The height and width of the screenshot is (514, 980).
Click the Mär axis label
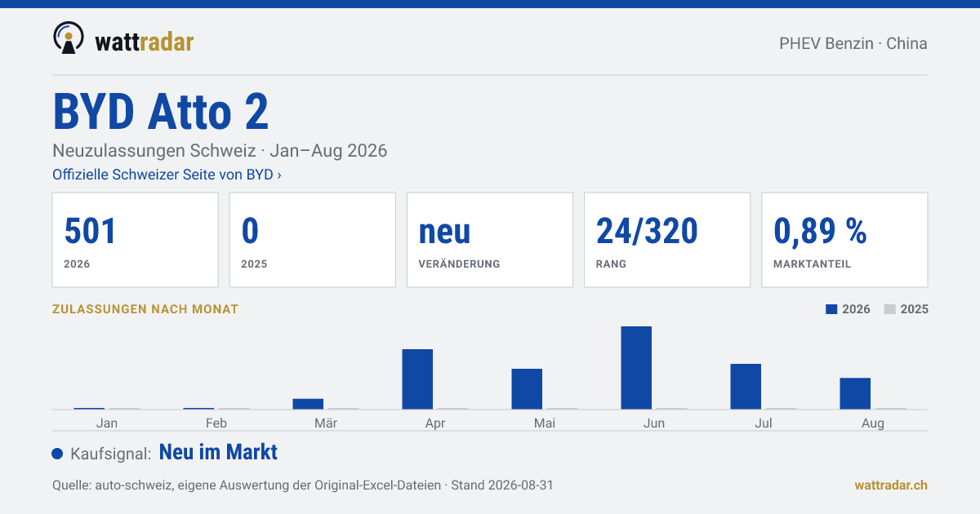326,423
